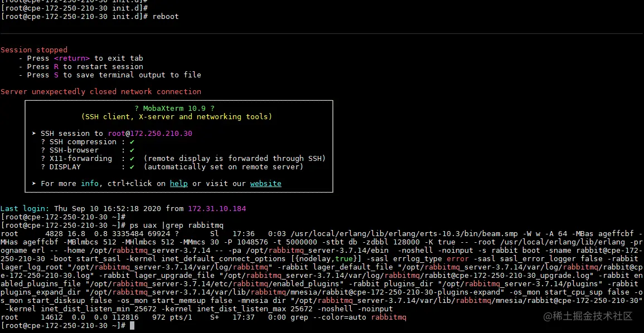Click the 'SSH compression' status line
Viewport: 644px width, 333px height.
click(88, 142)
